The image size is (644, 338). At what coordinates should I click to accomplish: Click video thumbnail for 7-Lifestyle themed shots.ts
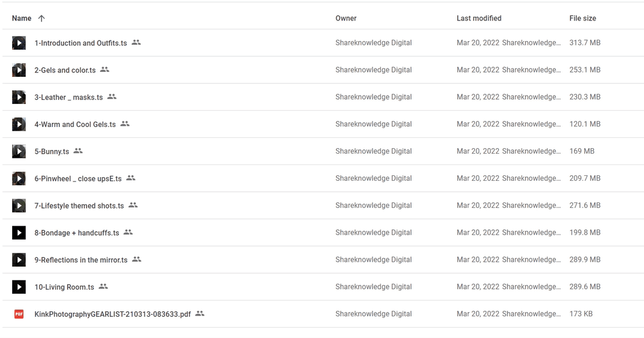[19, 206]
